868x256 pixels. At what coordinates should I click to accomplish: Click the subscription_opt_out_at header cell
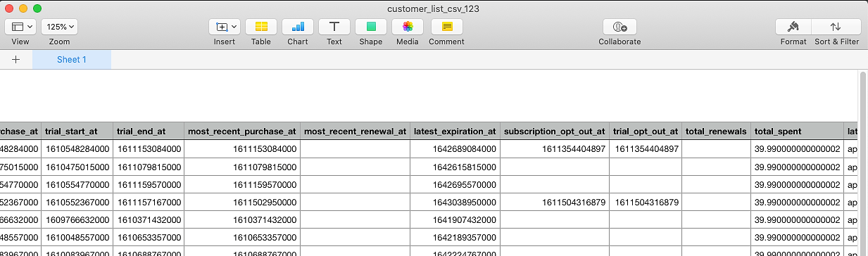pyautogui.click(x=555, y=131)
